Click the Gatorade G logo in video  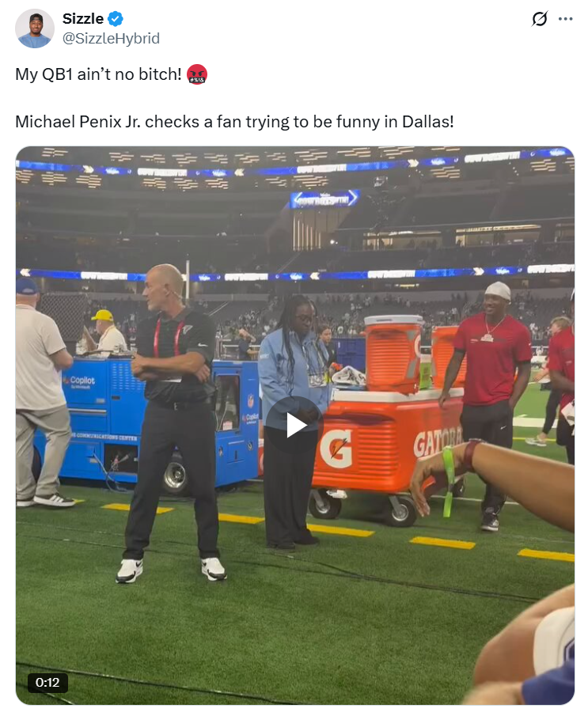(x=336, y=449)
